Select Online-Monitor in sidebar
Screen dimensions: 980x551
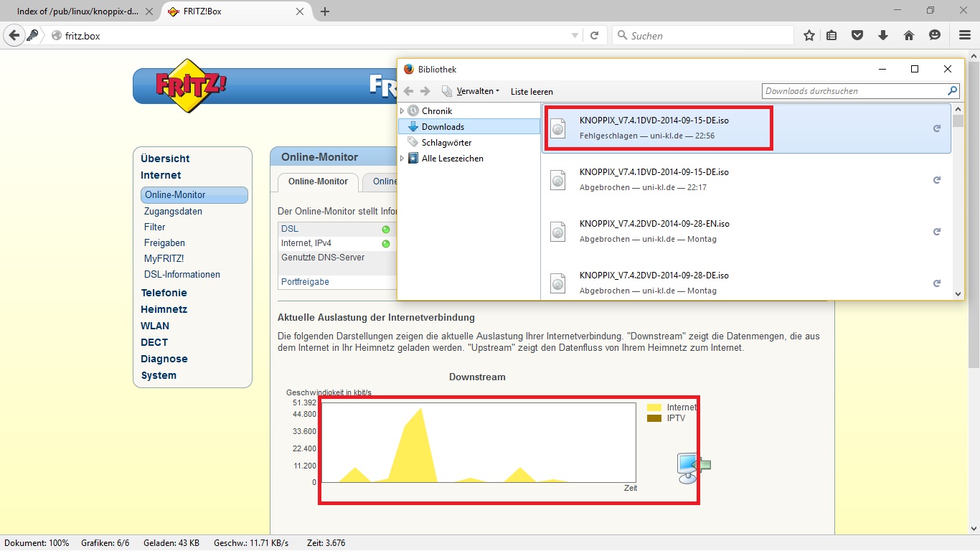pos(194,195)
